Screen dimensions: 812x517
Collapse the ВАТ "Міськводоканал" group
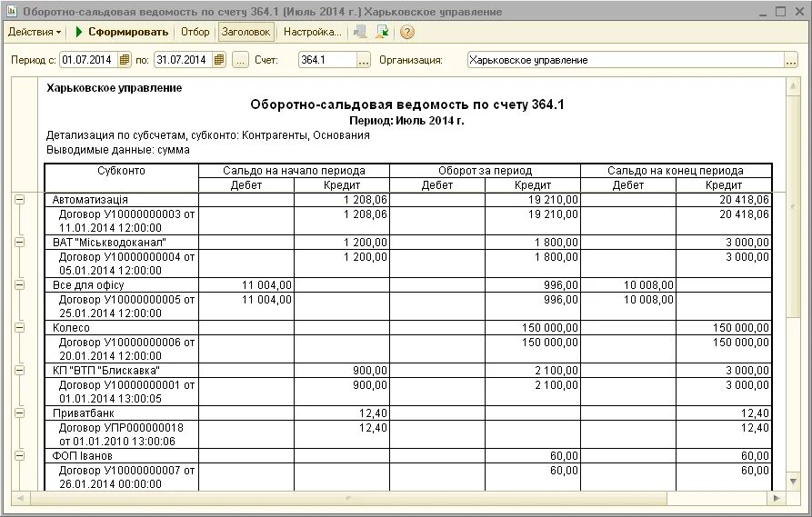tap(20, 243)
